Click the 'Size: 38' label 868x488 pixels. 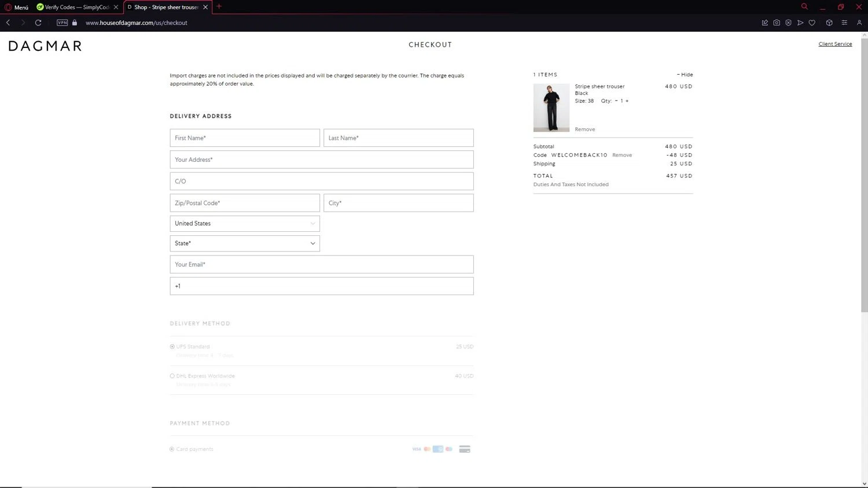tap(584, 101)
